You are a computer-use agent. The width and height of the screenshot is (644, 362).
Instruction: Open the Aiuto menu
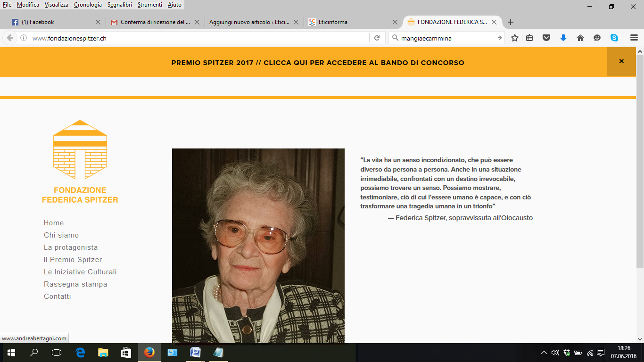click(x=174, y=5)
